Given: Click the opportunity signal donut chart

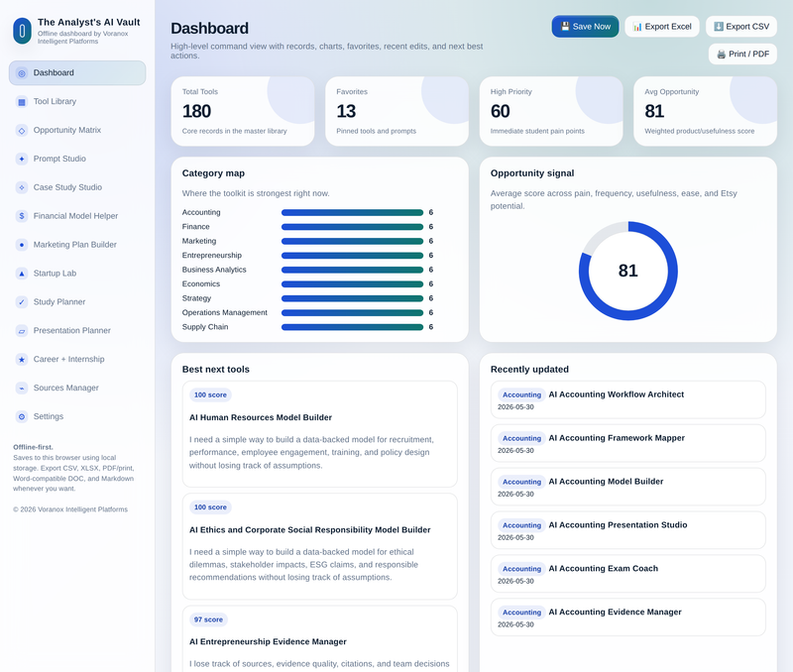Looking at the screenshot, I should pos(628,271).
